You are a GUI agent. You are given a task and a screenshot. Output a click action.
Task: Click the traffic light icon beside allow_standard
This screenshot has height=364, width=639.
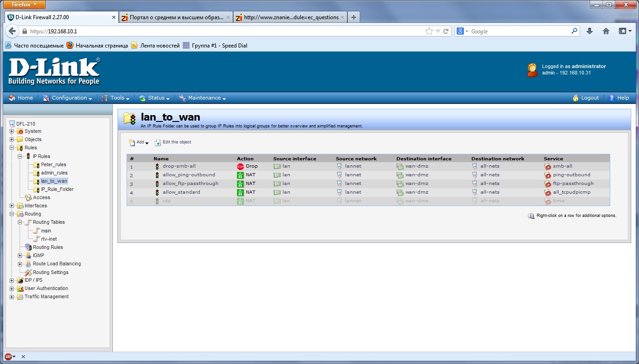tap(158, 192)
